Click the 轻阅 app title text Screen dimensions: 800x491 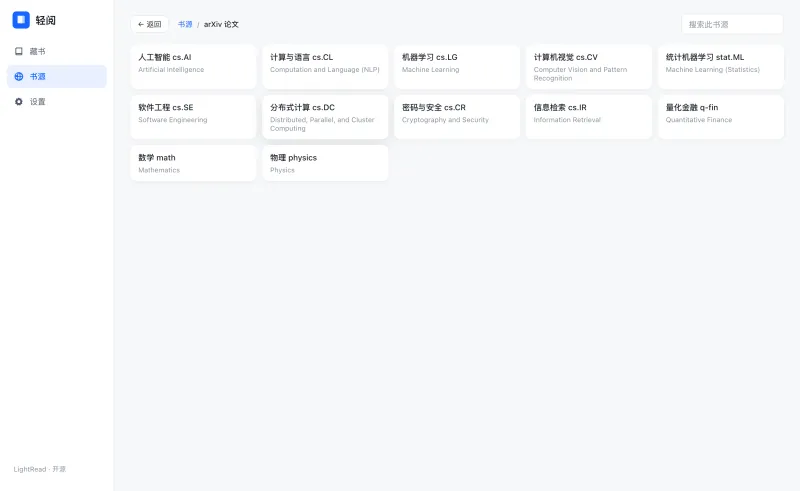pos(45,20)
